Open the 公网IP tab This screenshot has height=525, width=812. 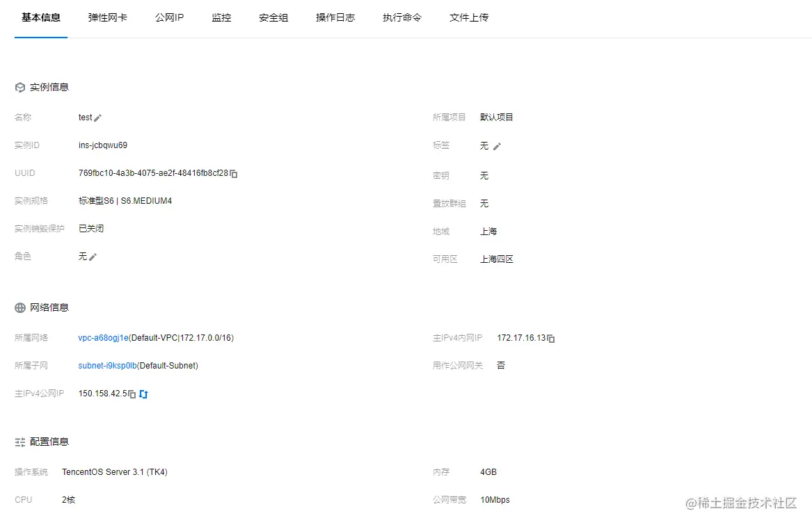pos(169,17)
